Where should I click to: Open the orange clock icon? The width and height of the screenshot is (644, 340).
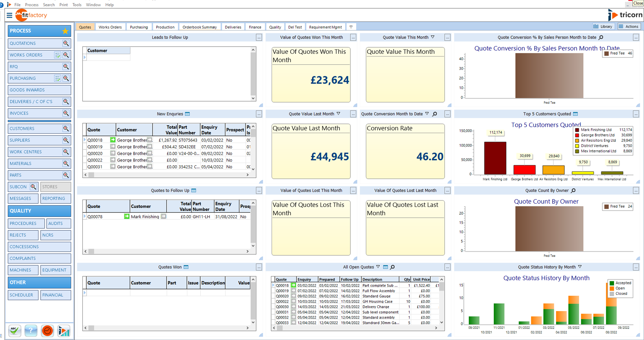click(47, 331)
